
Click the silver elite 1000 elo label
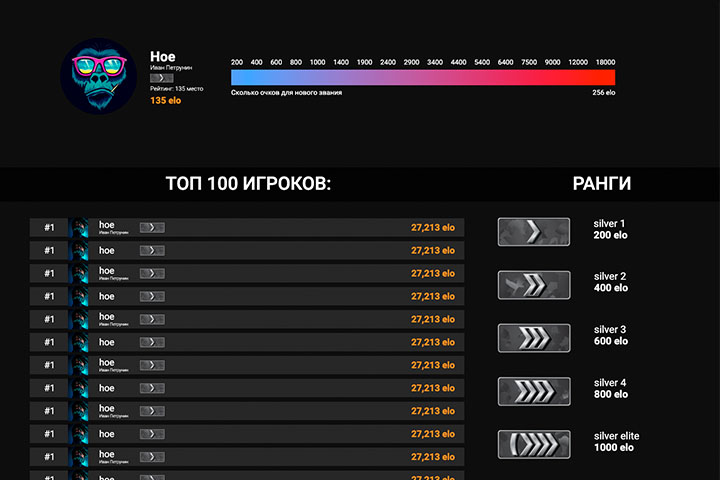[x=616, y=441]
